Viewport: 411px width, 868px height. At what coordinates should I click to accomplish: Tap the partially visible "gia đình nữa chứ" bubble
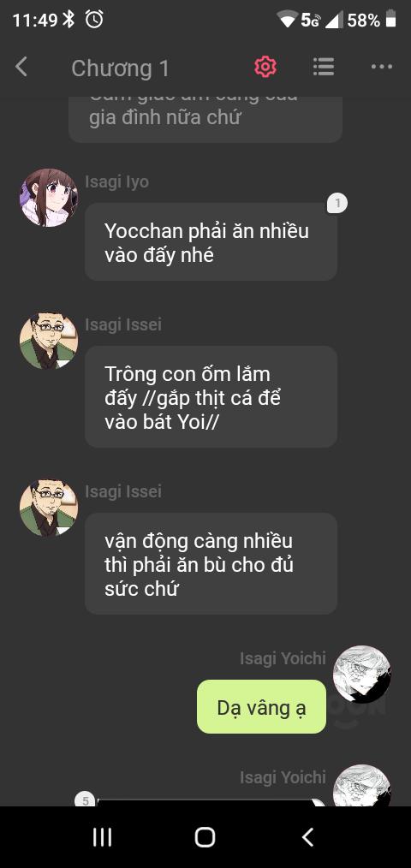205,120
